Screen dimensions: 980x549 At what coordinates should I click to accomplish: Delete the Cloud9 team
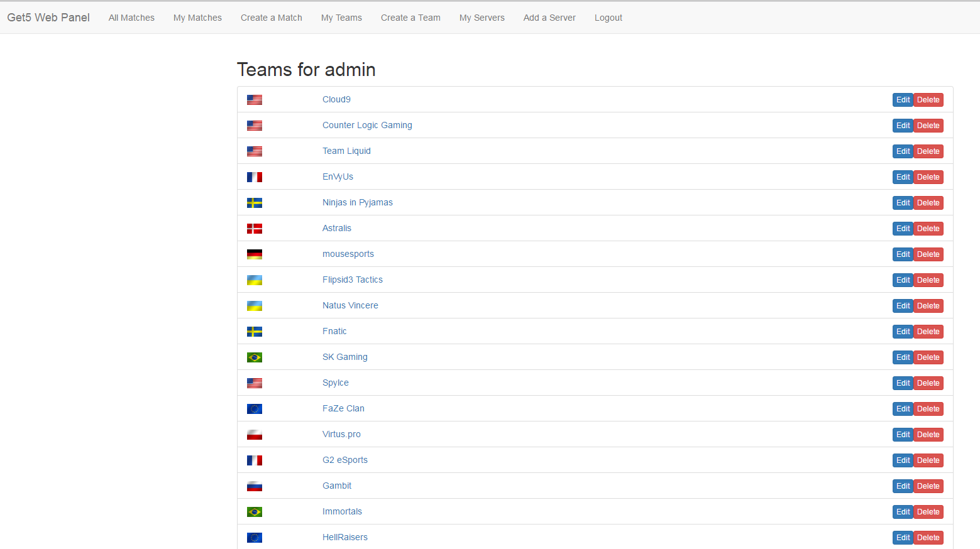(x=928, y=100)
